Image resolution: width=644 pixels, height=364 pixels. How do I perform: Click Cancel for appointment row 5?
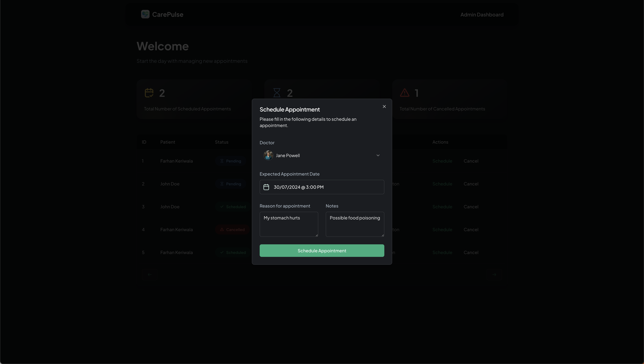(471, 252)
